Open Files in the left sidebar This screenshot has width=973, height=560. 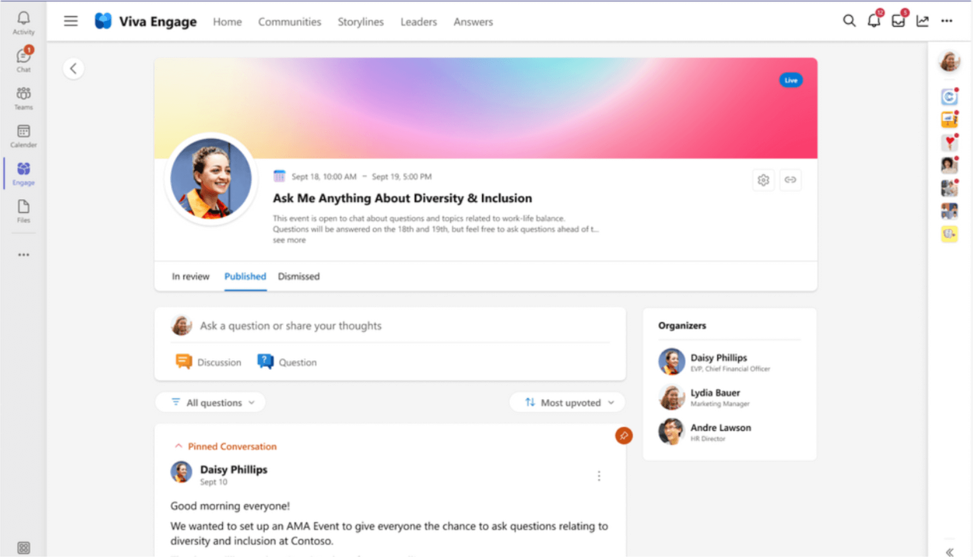pos(23,211)
